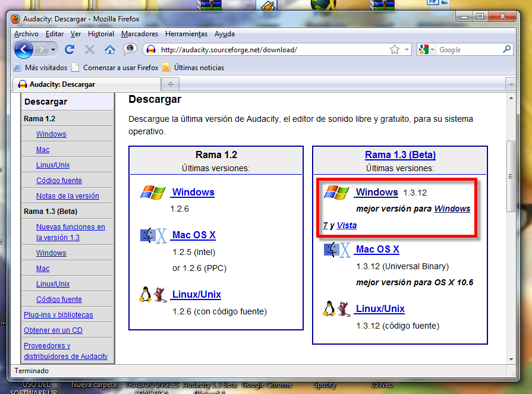
Task: Click the Windows 1.3.12 download link
Action: [376, 193]
